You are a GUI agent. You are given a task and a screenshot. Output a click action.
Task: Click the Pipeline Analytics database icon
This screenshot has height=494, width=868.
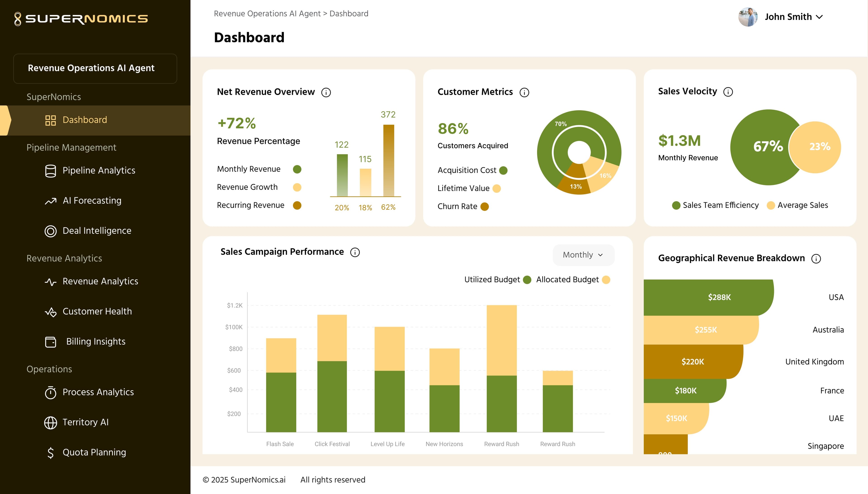51,171
